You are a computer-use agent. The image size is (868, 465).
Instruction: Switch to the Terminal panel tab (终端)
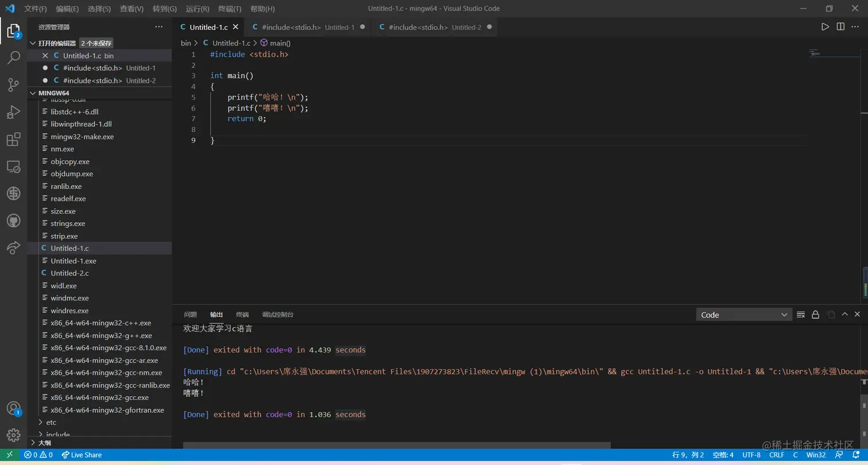(x=242, y=315)
